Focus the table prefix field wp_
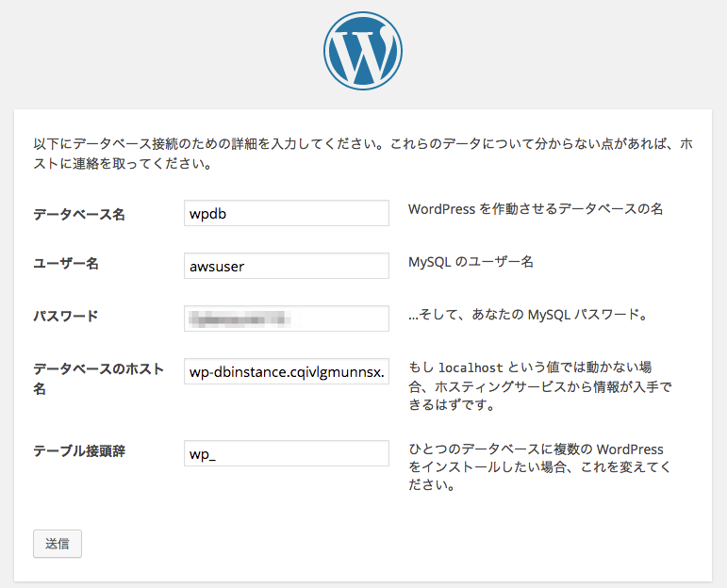Image resolution: width=727 pixels, height=588 pixels. pyautogui.click(x=287, y=453)
